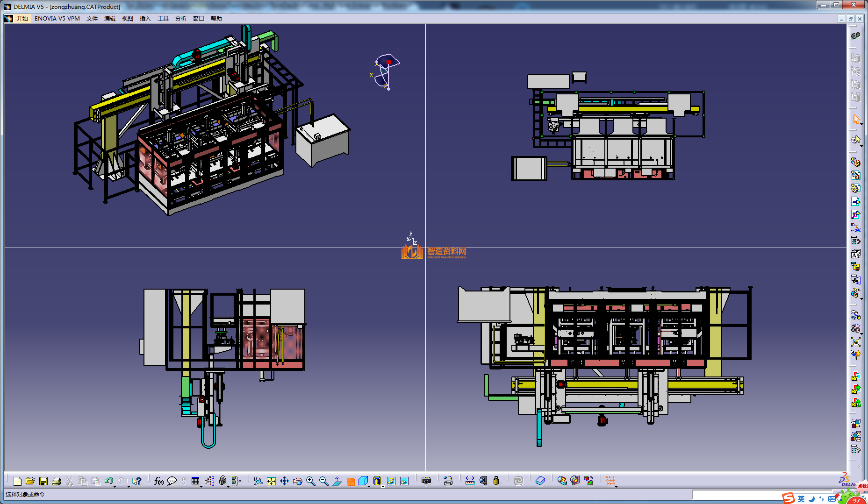Expand the Select arrow tool dropdown

861,124
